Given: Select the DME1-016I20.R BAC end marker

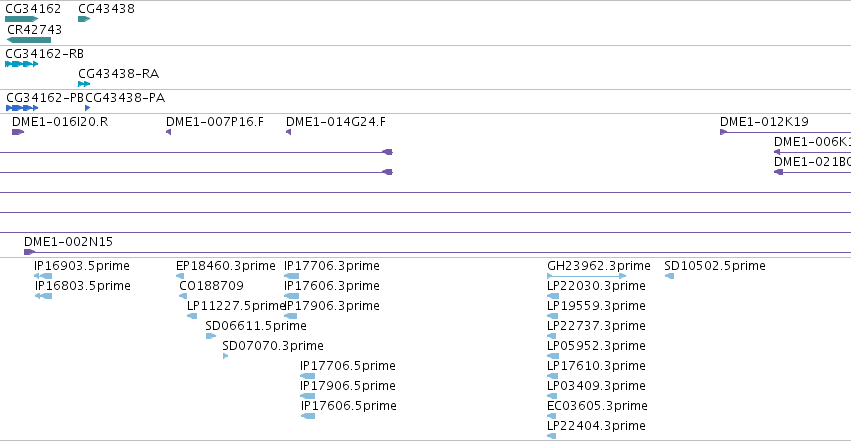Looking at the screenshot, I should click(x=18, y=132).
